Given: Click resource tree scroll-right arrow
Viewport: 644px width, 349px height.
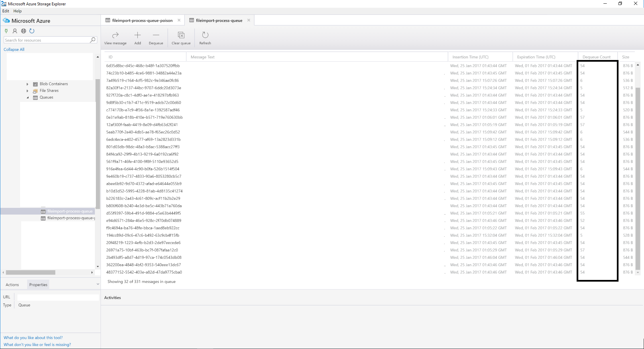Looking at the screenshot, I should coord(92,273).
